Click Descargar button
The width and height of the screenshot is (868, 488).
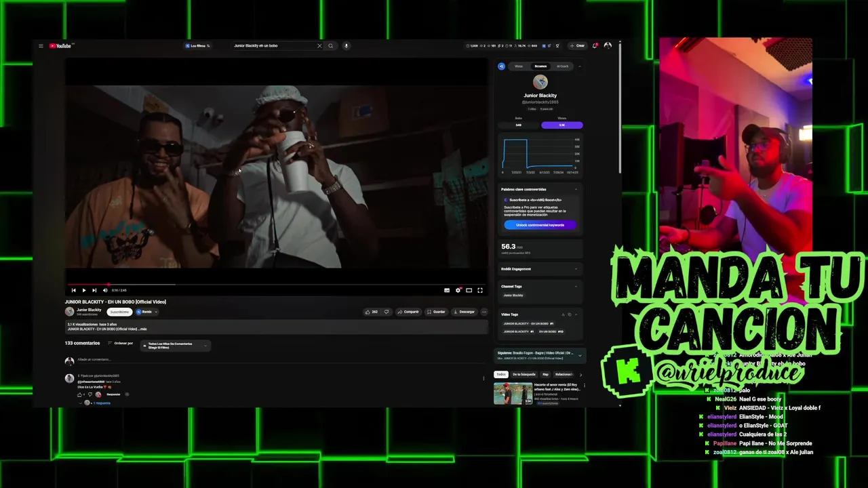pyautogui.click(x=464, y=312)
